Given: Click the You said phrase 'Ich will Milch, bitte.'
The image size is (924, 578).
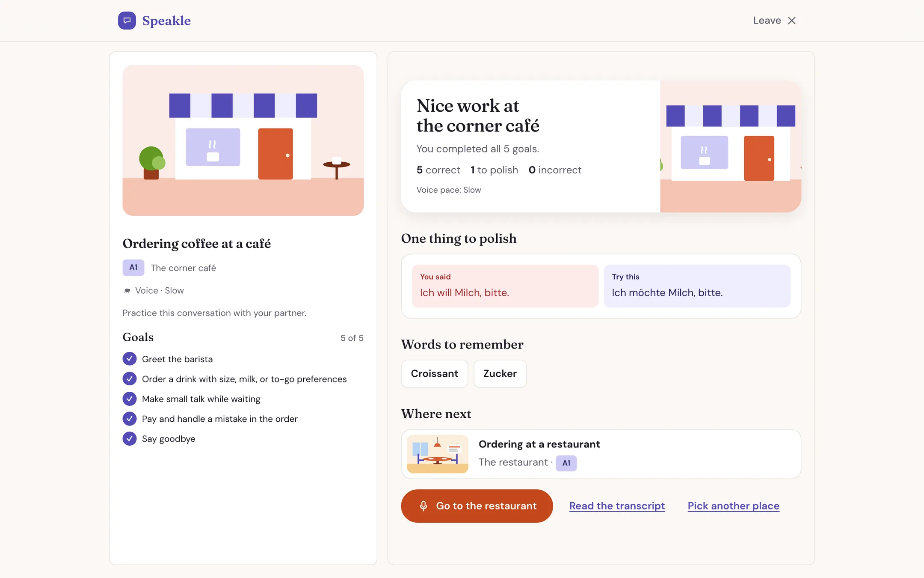Looking at the screenshot, I should [465, 293].
